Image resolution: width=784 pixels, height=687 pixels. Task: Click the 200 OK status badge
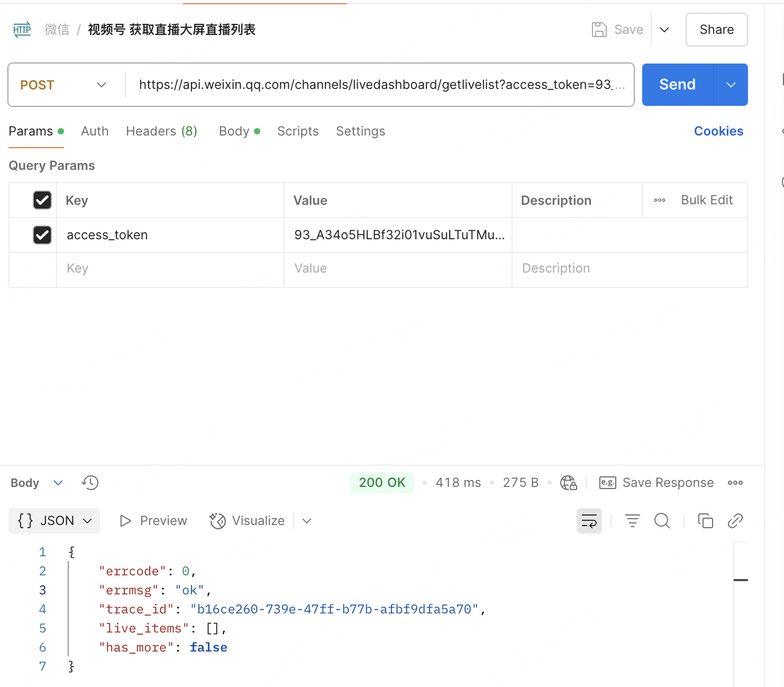[382, 483]
